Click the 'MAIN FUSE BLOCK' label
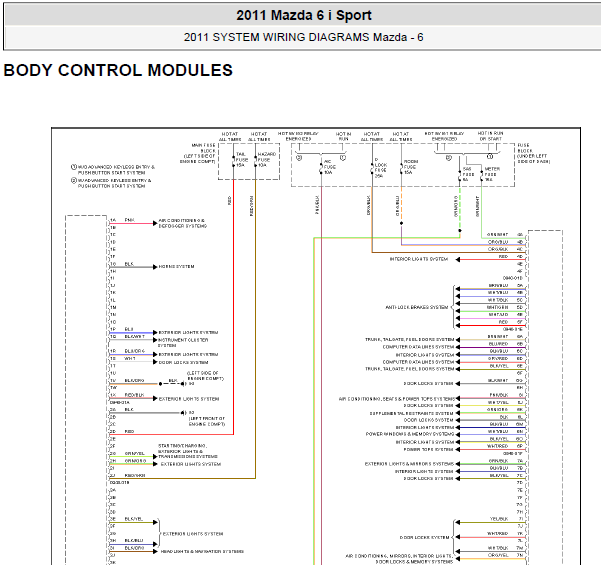 point(198,153)
